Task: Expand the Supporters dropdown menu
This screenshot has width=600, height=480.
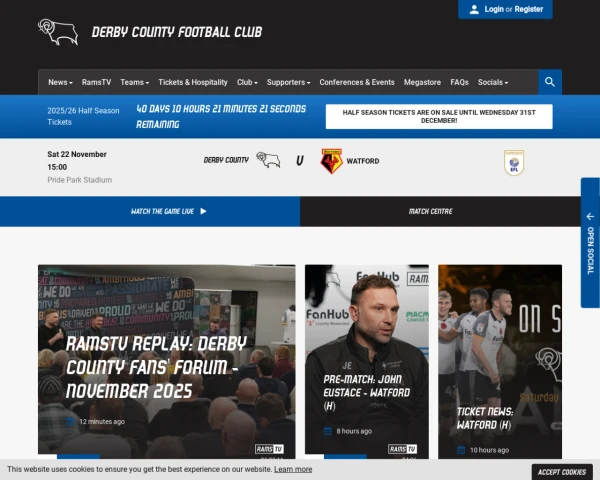Action: (289, 82)
